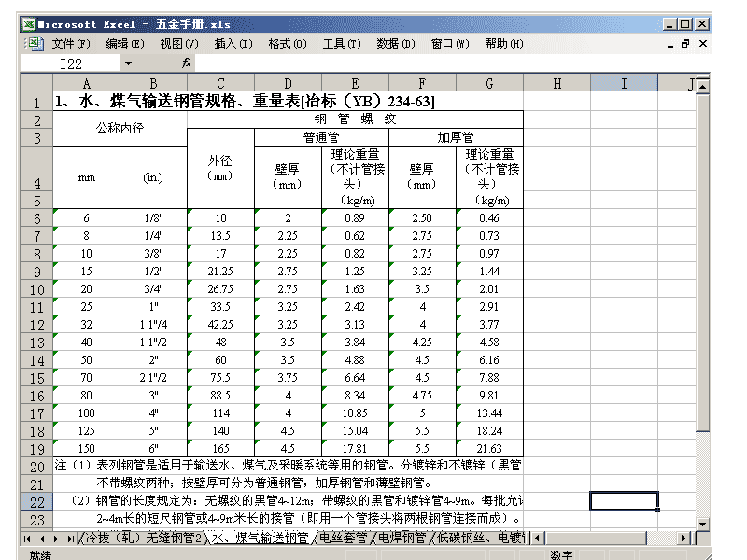Select column C header

[220, 83]
